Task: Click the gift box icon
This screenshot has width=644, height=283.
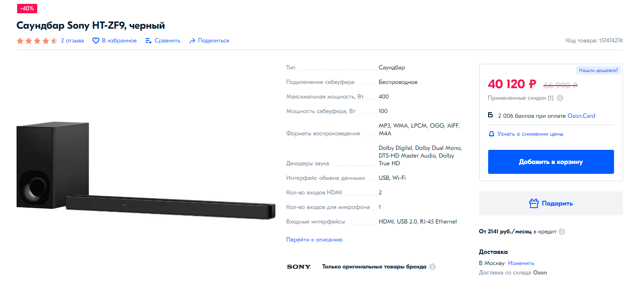Action: (534, 203)
